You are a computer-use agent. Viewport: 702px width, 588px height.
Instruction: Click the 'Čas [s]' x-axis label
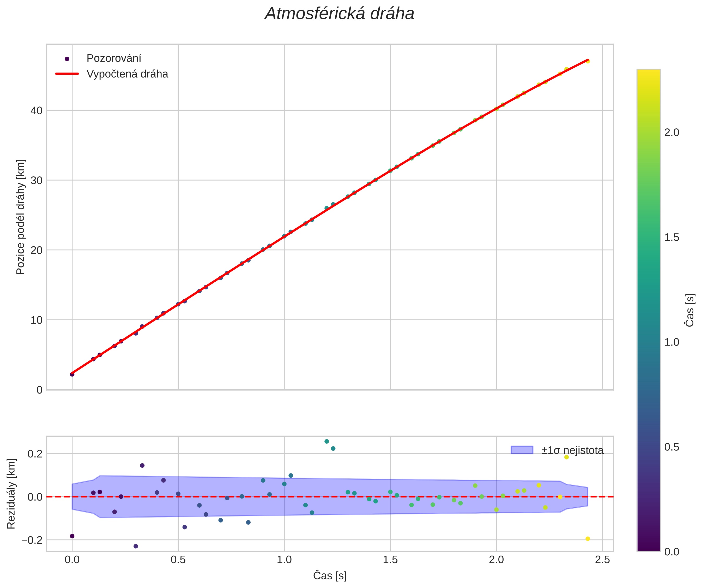[330, 576]
